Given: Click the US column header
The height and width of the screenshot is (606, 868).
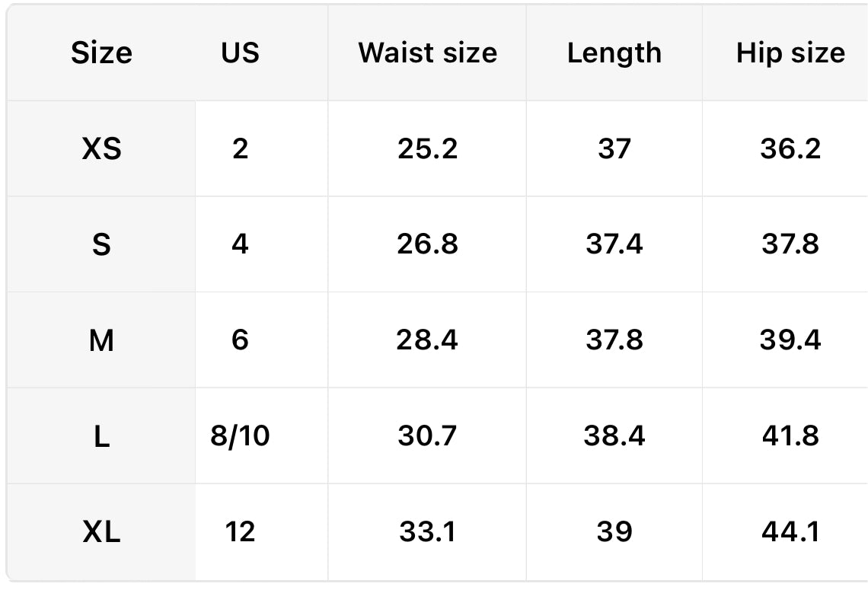Looking at the screenshot, I should tap(240, 53).
